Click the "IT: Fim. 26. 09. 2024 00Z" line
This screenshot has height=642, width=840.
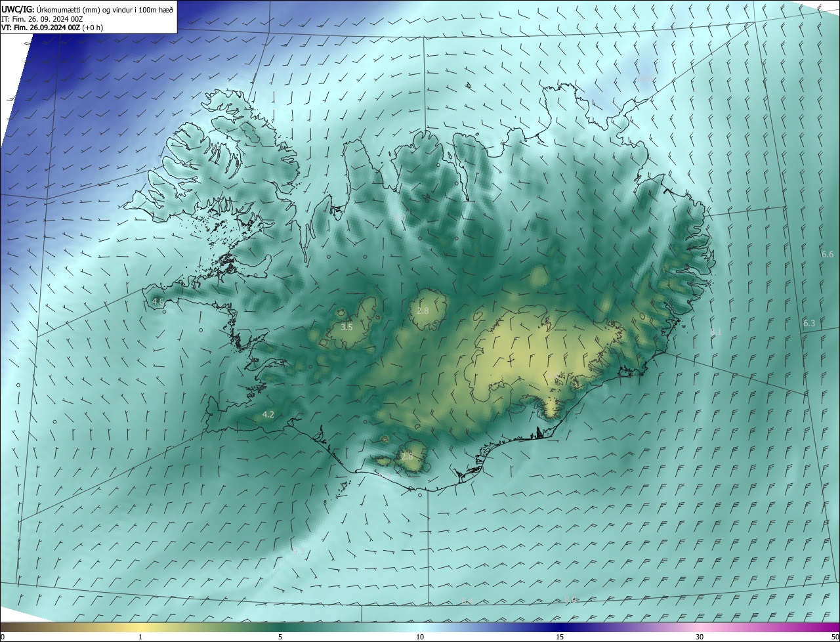(43, 18)
